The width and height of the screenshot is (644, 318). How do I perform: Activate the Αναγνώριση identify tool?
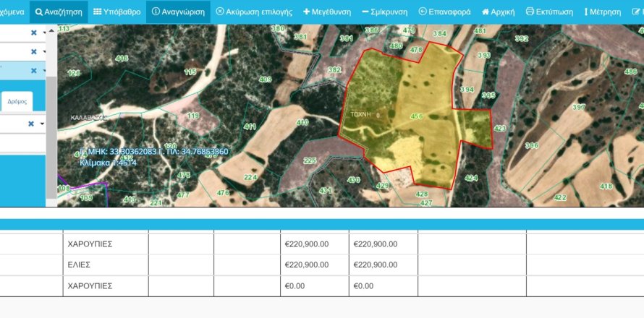coord(178,12)
